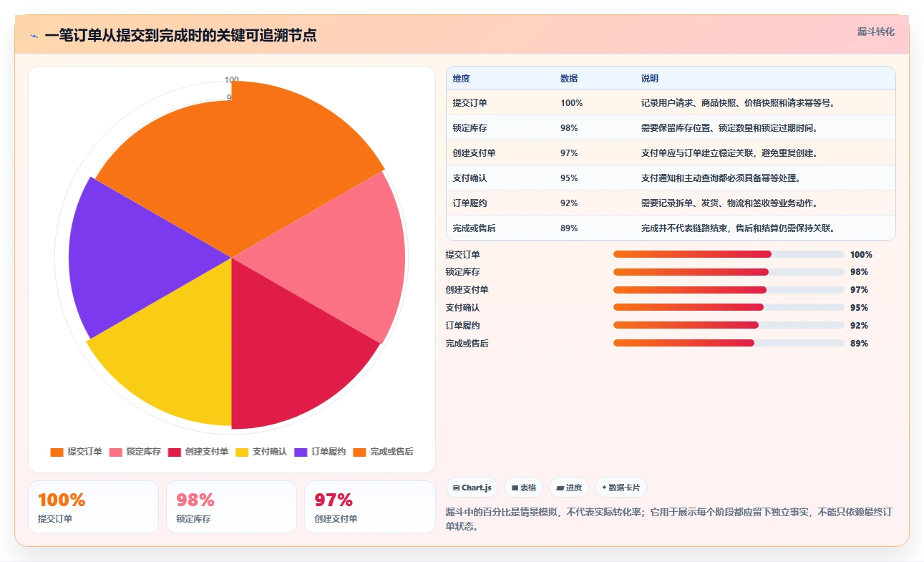This screenshot has width=924, height=562.
Task: Click the 97% 创建支付单 data card
Action: [369, 507]
